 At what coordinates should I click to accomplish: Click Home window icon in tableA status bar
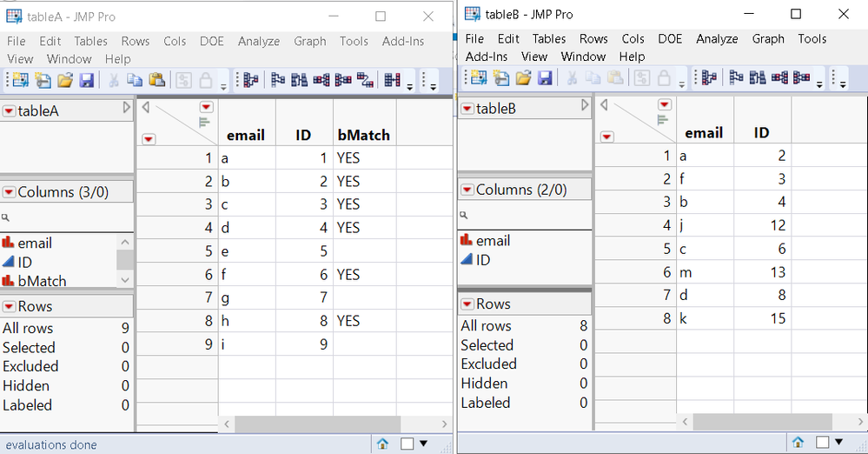pos(382,444)
